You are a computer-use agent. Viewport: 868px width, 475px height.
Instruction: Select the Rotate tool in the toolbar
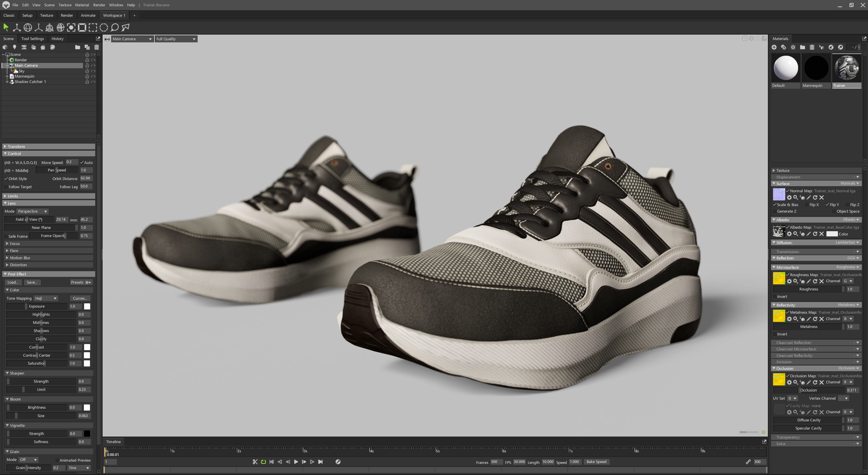tap(28, 28)
